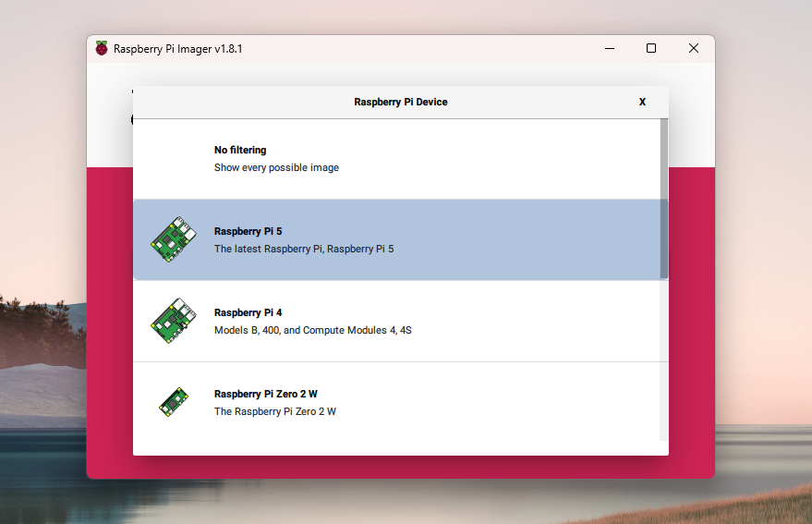Minimize the Raspberry Pi Imager window
Viewport: 812px width, 524px height.
[x=610, y=49]
